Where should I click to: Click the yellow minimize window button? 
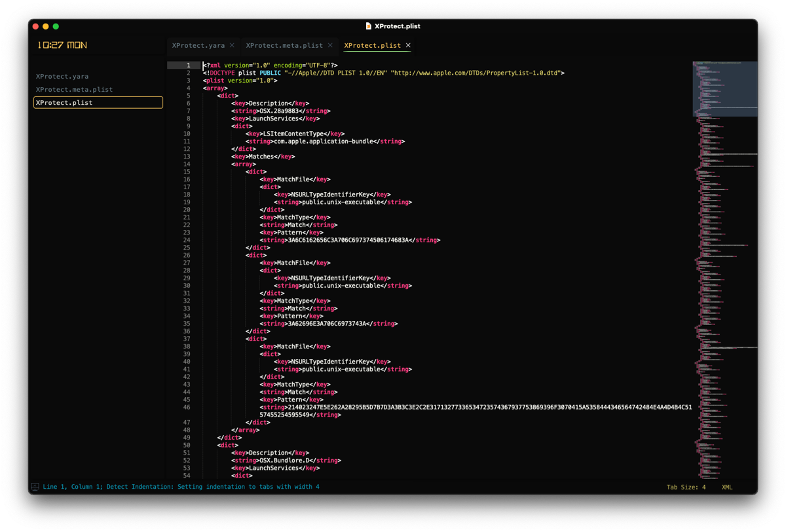point(46,26)
